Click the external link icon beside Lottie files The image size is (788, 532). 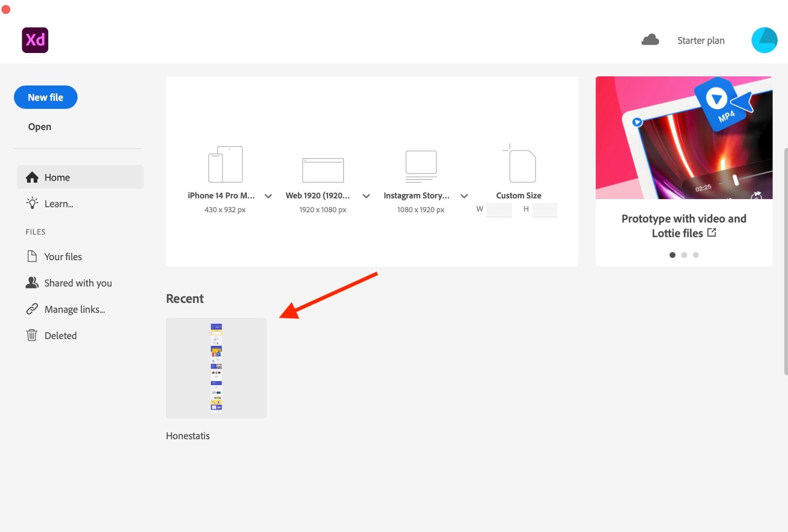[712, 233]
